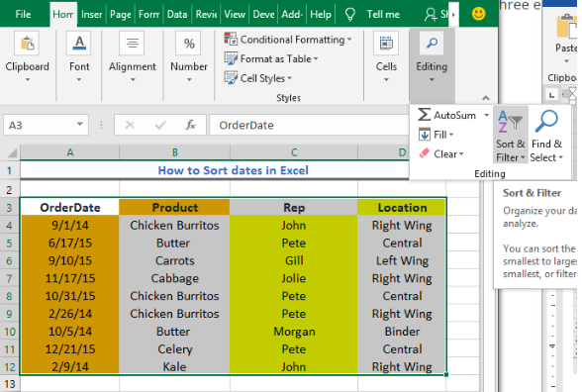Image resolution: width=582 pixels, height=392 pixels.
Task: Open Find & Select options
Action: tap(546, 136)
